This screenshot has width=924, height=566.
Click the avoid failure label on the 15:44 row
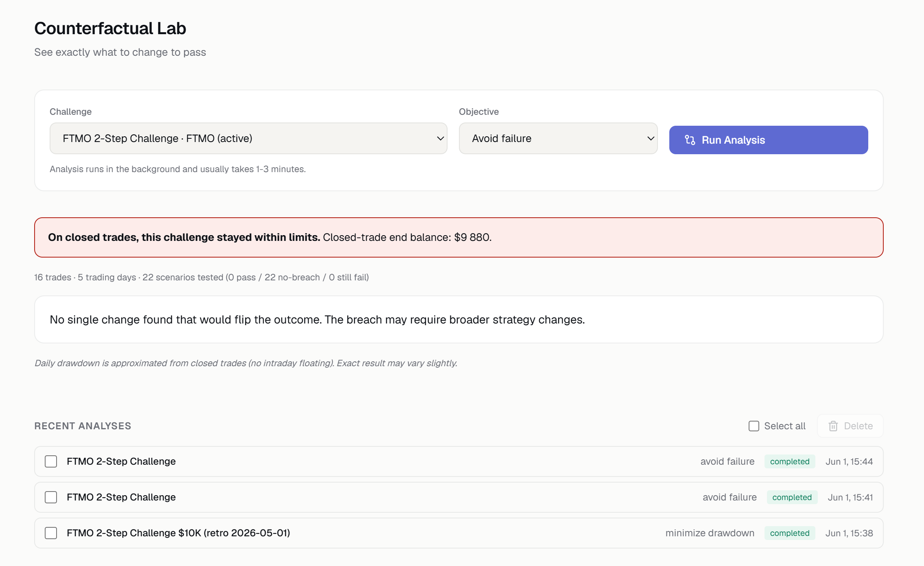click(727, 461)
